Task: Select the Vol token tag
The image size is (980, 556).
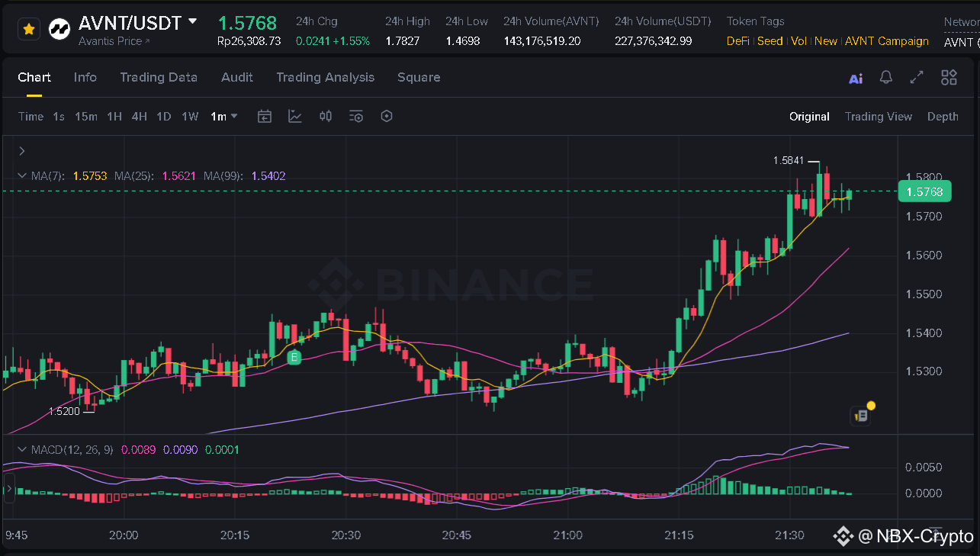Action: pyautogui.click(x=798, y=41)
